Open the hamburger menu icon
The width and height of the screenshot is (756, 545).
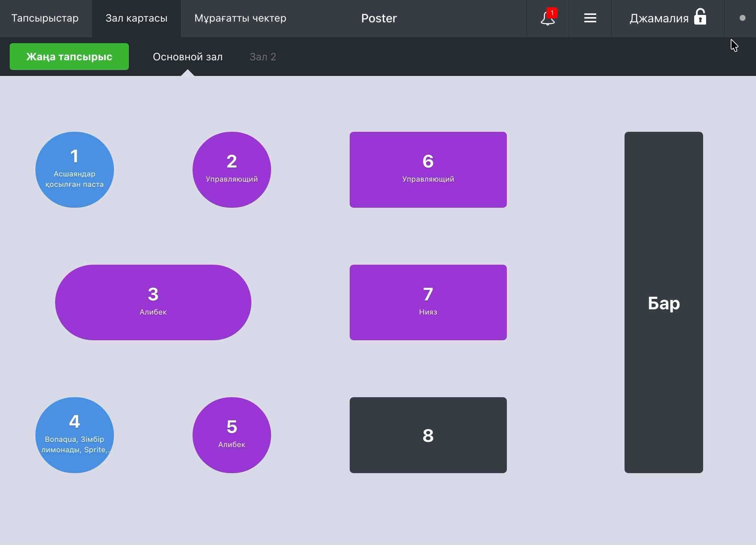click(x=590, y=18)
